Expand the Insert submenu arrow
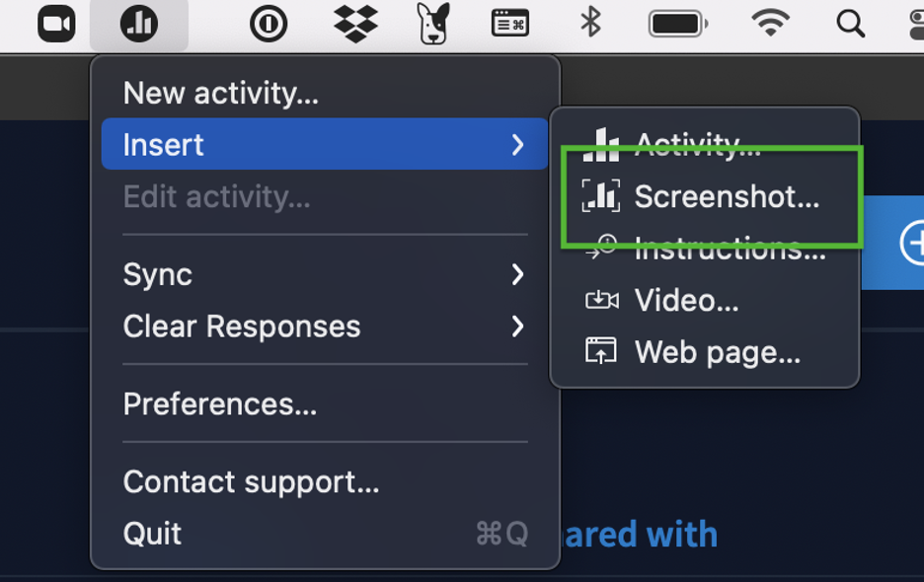Screen dimensions: 924x582 click(x=517, y=144)
